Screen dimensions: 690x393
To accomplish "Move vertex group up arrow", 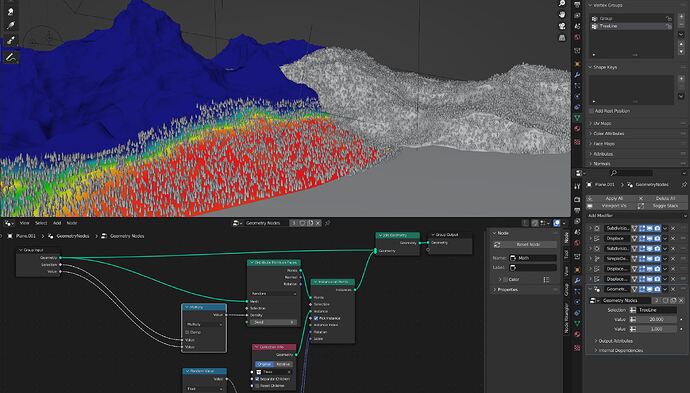I will click(681, 44).
